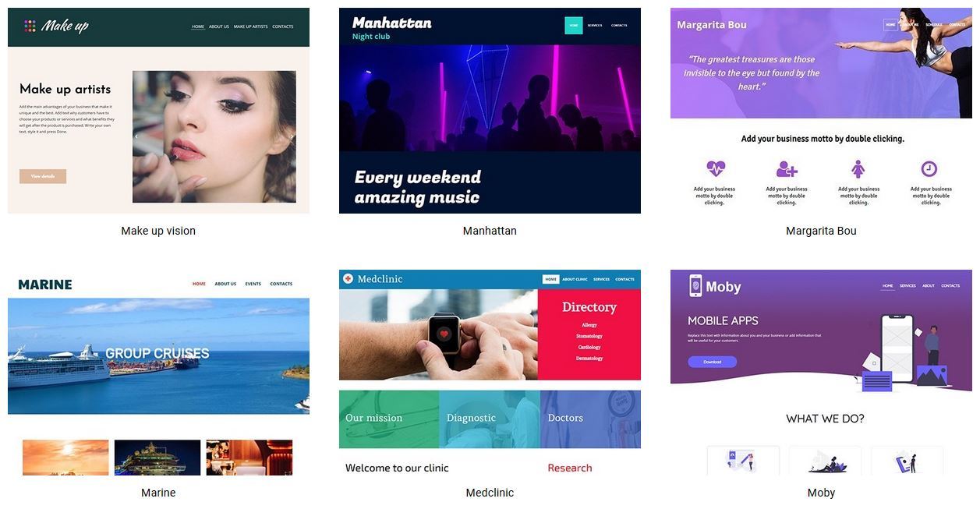This screenshot has width=980, height=509.
Task: Click the add-user icon in Margarita Bou template
Action: point(787,168)
